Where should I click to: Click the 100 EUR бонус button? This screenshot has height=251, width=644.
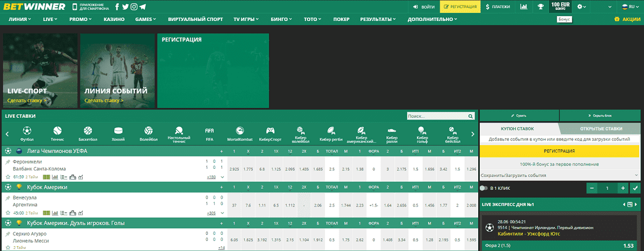point(560,7)
